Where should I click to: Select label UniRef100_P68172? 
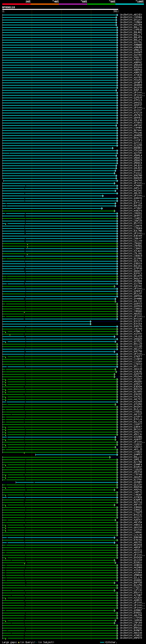click(x=131, y=58)
